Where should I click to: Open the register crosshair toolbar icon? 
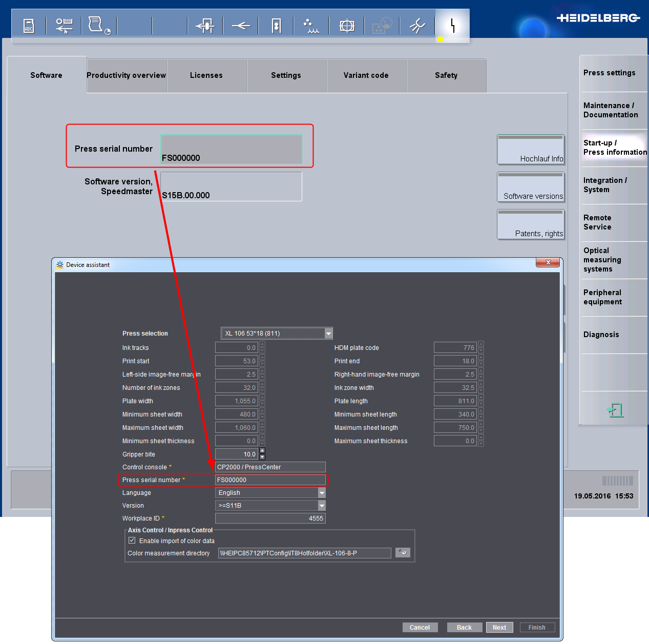346,26
